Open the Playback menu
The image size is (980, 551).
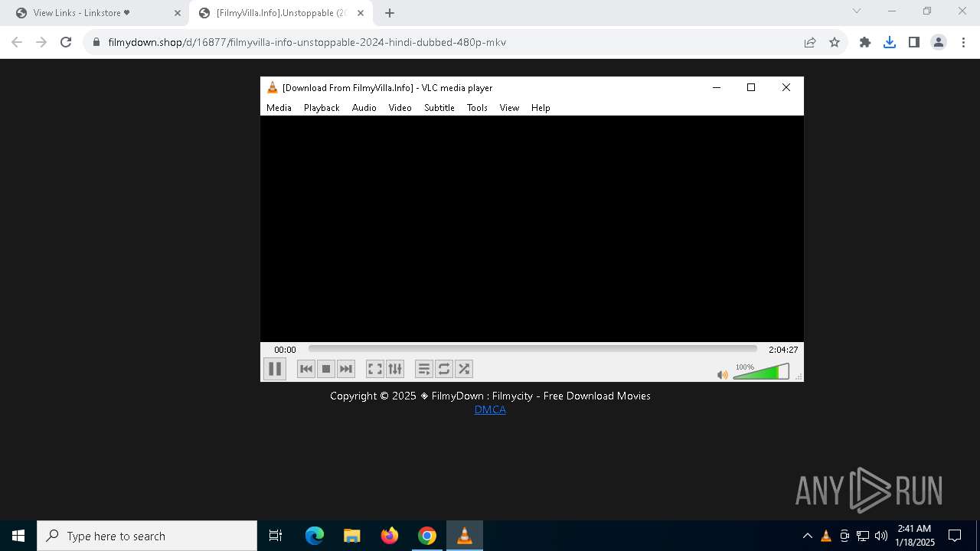point(322,108)
